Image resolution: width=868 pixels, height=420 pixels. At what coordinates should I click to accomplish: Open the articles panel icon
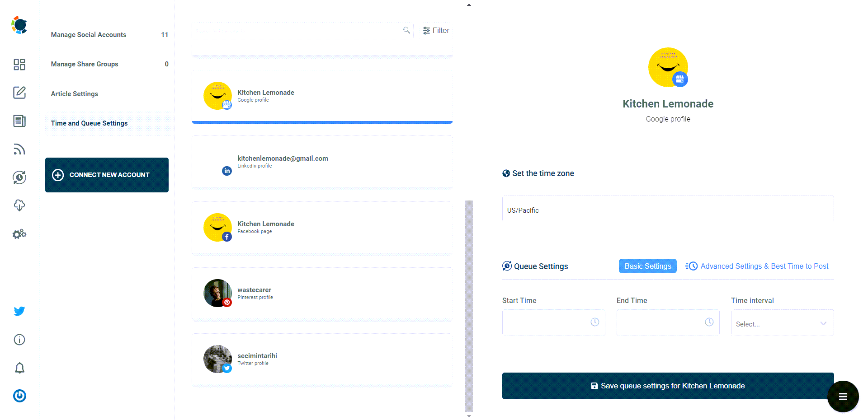click(19, 121)
